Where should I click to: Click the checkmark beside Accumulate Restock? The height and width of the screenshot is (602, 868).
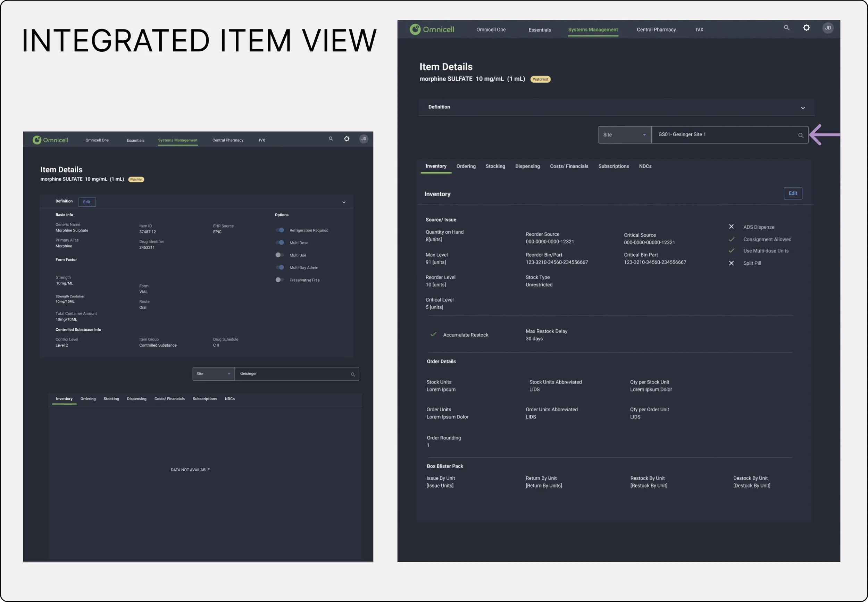click(x=433, y=334)
